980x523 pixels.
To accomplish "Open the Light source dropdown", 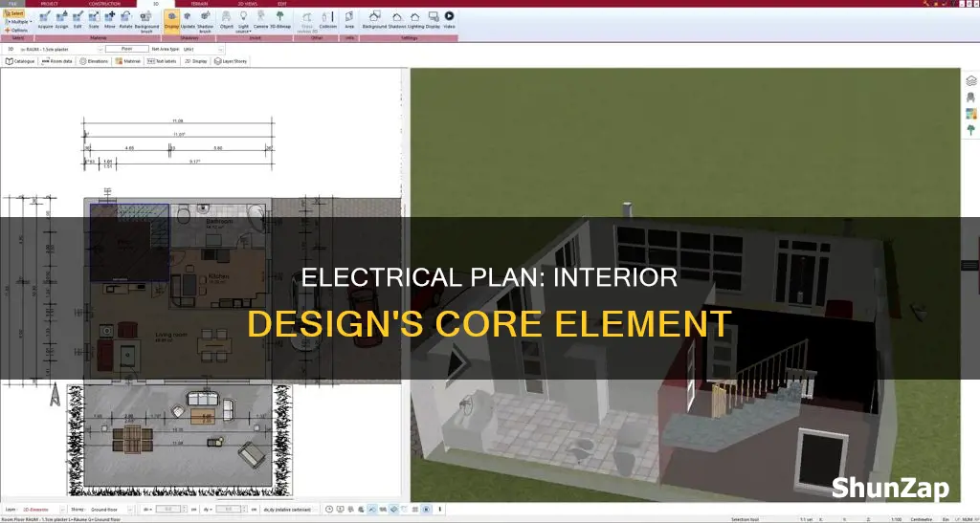I will coord(244,21).
